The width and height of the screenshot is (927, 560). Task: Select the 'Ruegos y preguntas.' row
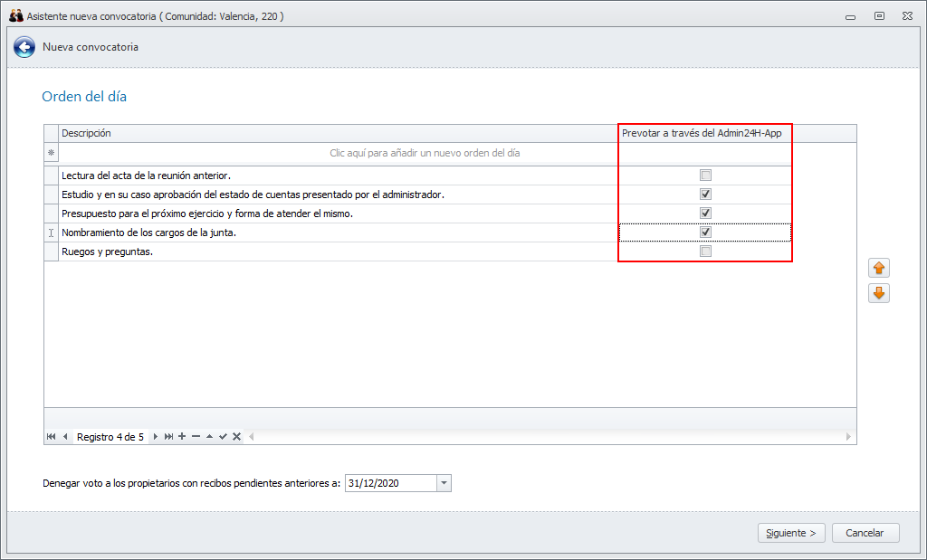click(x=339, y=252)
